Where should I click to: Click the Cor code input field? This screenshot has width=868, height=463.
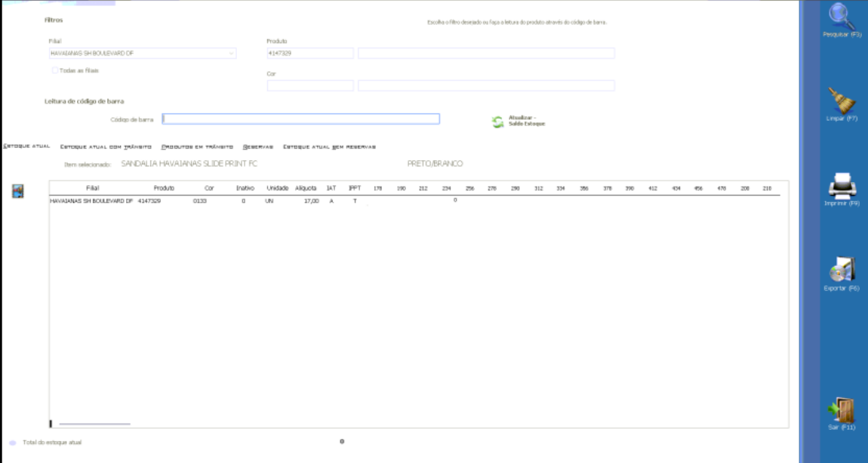[x=310, y=86]
